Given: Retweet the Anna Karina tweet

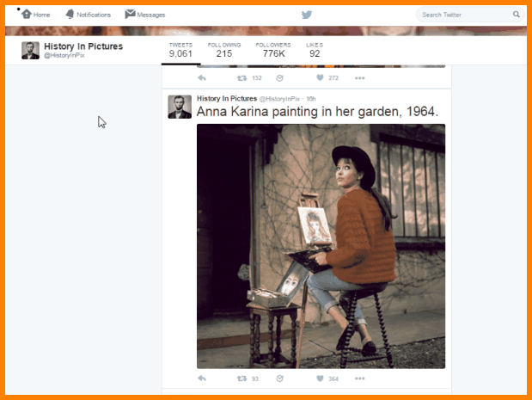Looking at the screenshot, I should coord(242,378).
